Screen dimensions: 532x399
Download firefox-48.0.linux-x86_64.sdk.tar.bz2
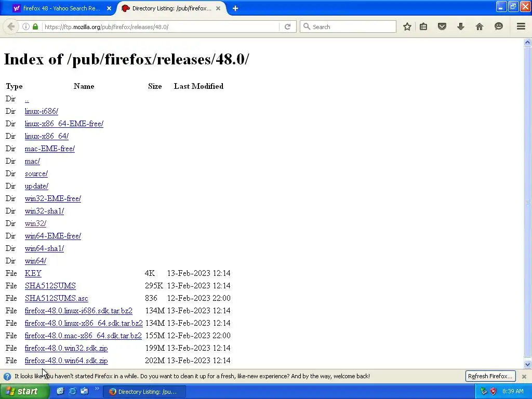[84, 323]
